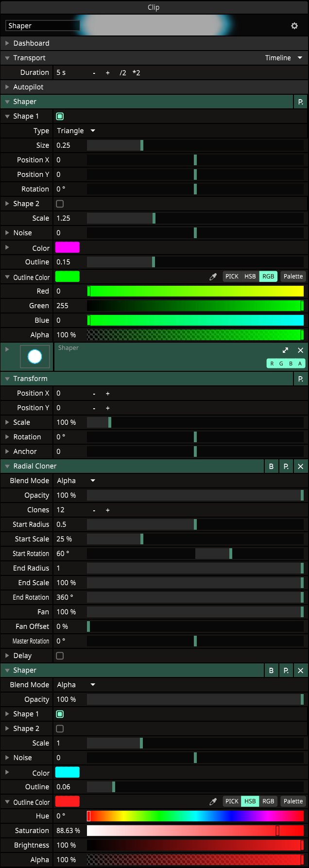This screenshot has height=868, width=309.
Task: Disable the top Shape 1 checkbox
Action: click(60, 116)
